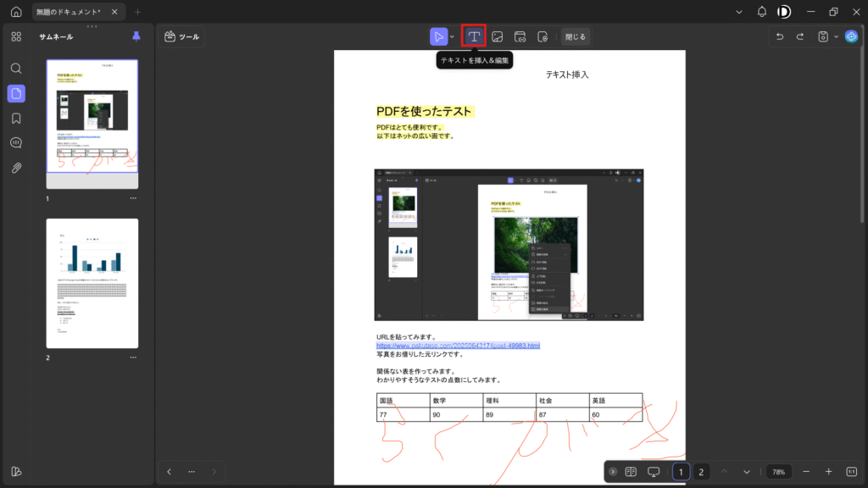Toggle the thumbnails page panel button
Viewport: 868px width, 488px height.
pyautogui.click(x=16, y=93)
